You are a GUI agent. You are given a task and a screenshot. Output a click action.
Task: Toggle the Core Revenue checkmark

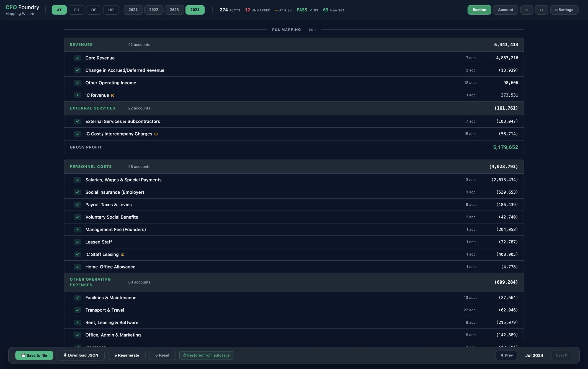pos(78,58)
